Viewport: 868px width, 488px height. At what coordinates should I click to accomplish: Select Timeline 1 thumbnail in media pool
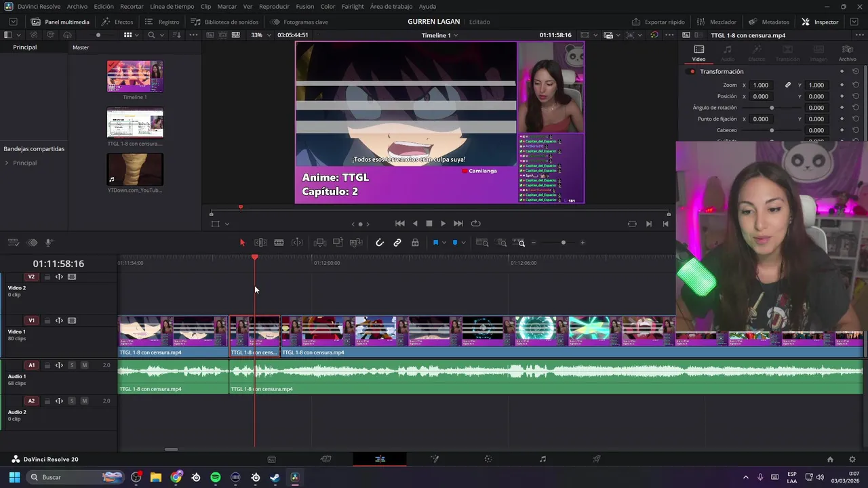tap(135, 77)
